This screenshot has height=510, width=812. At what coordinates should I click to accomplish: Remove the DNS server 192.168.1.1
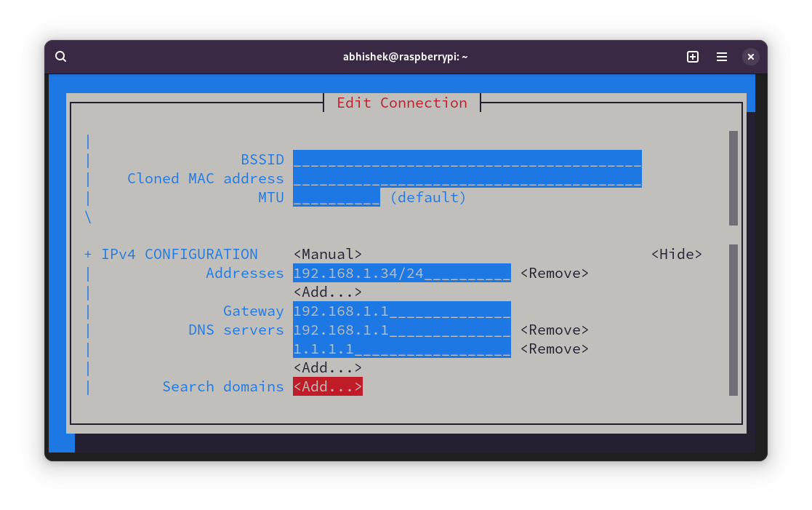pos(554,330)
